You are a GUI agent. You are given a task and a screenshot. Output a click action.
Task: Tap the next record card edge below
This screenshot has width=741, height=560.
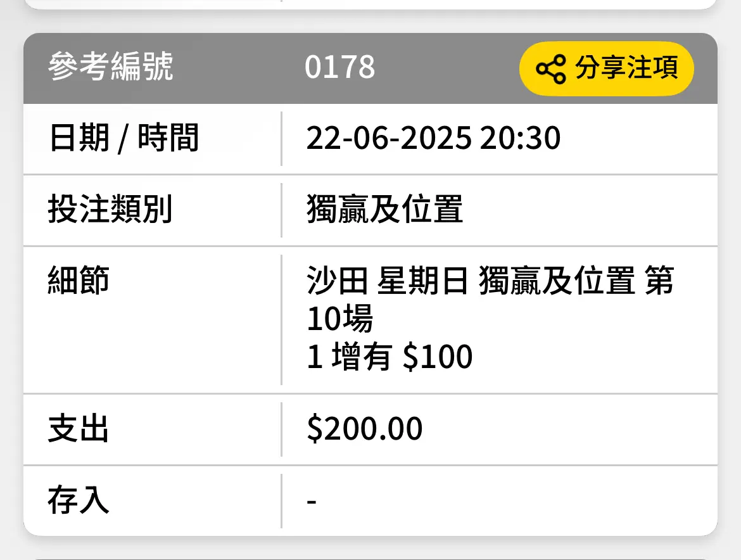click(x=370, y=559)
